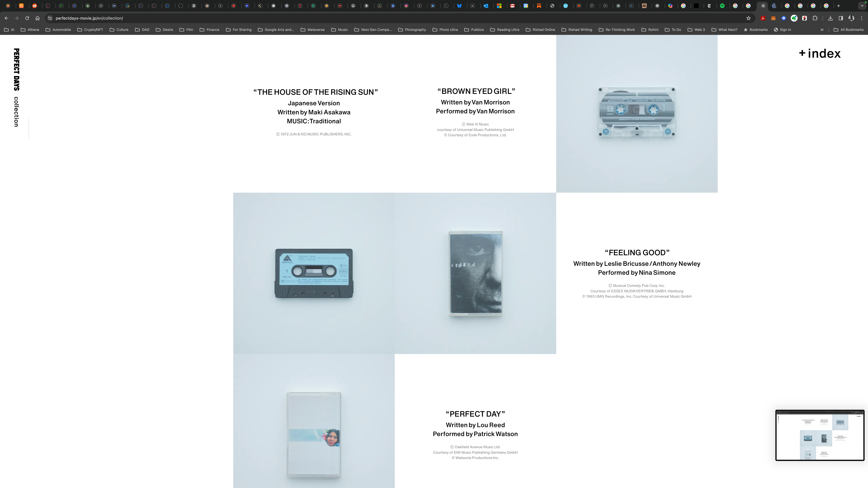Switch to the TikTok tab
868x488 pixels.
[x=473, y=6]
